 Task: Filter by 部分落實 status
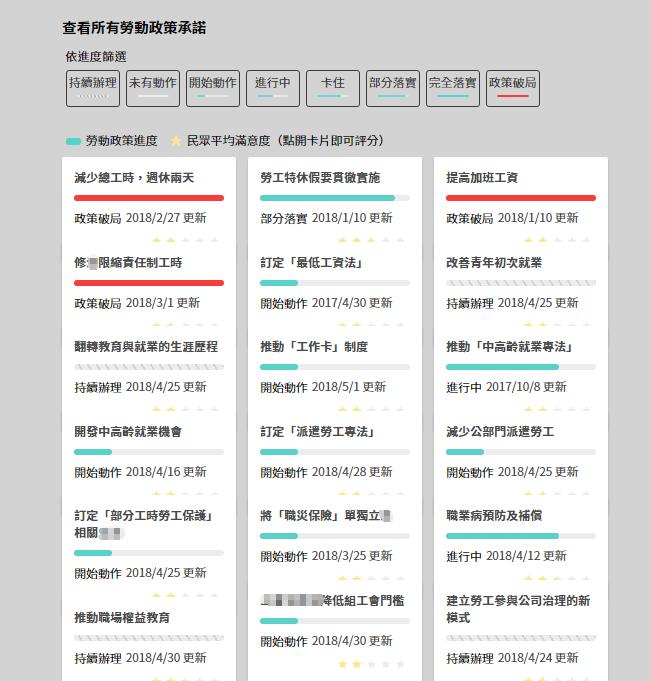(x=392, y=88)
